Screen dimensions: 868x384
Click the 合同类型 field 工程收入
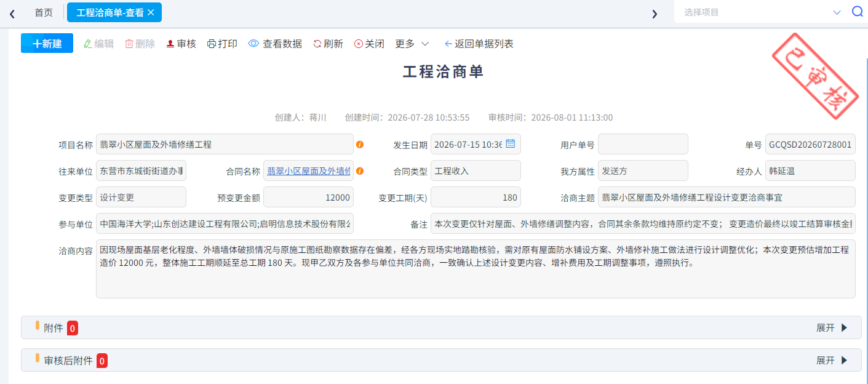(476, 171)
